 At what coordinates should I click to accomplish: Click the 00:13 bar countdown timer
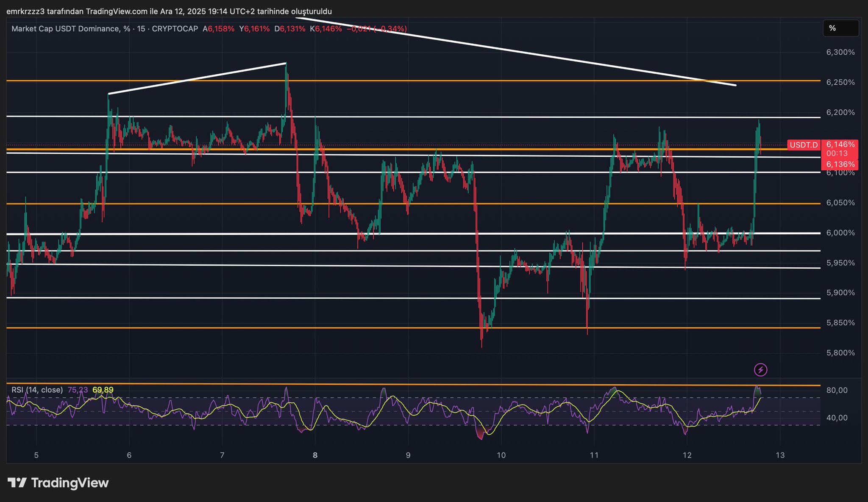[x=837, y=153]
